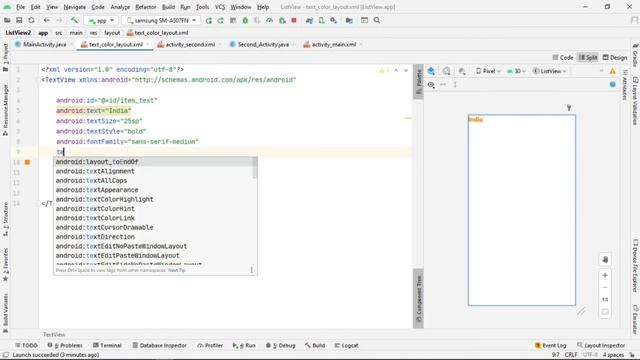The width and height of the screenshot is (640, 360).
Task: Click the Profile app toolbar icon
Action: tap(269, 20)
